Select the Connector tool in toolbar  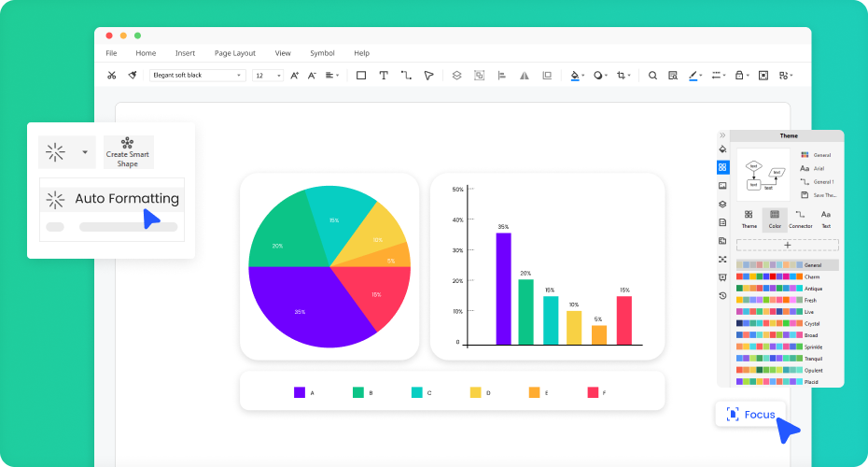pyautogui.click(x=406, y=75)
